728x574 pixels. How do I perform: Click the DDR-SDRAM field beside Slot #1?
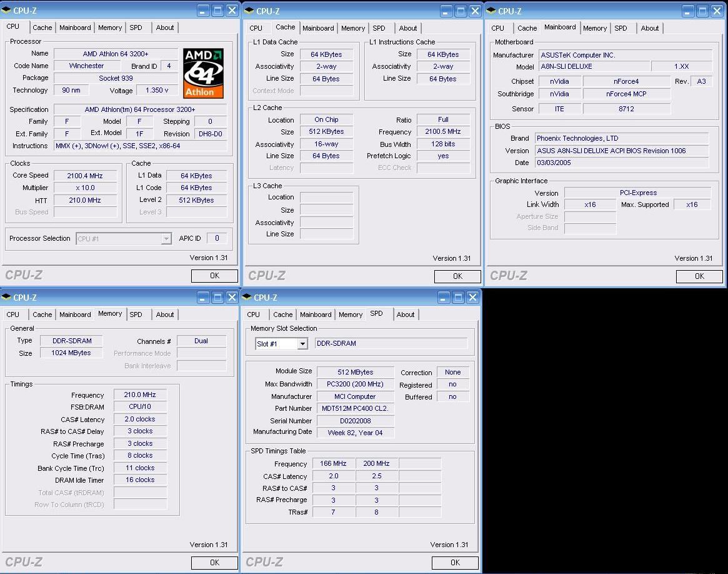pyautogui.click(x=391, y=344)
